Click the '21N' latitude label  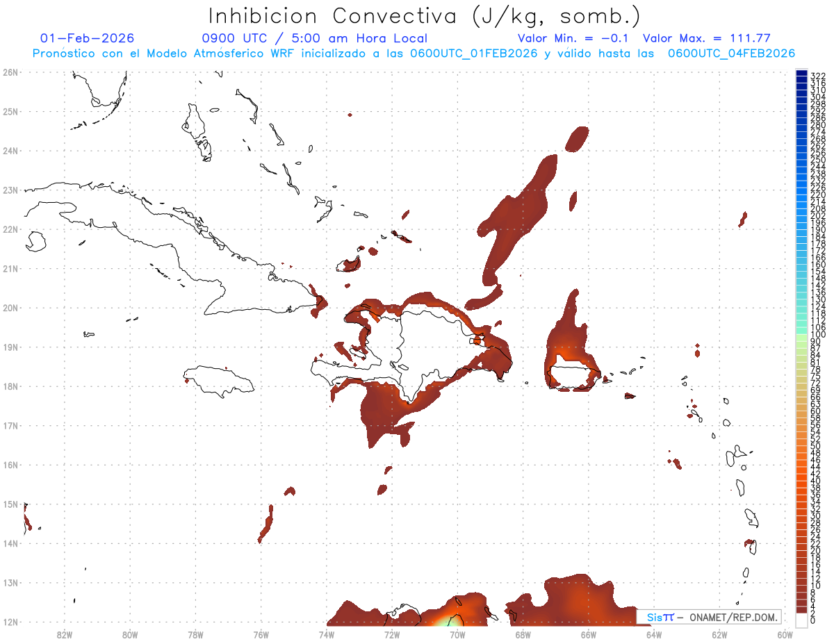click(10, 268)
